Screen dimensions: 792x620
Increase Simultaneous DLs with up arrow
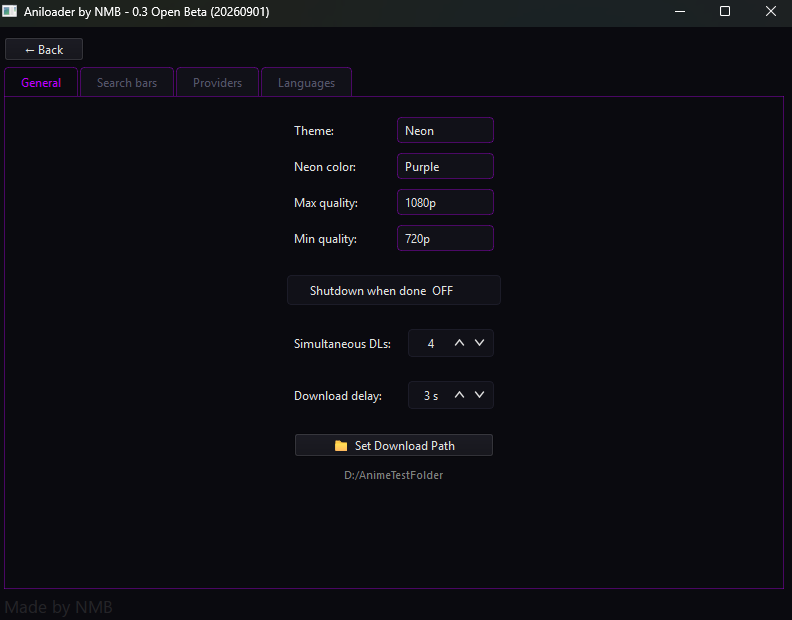[459, 343]
